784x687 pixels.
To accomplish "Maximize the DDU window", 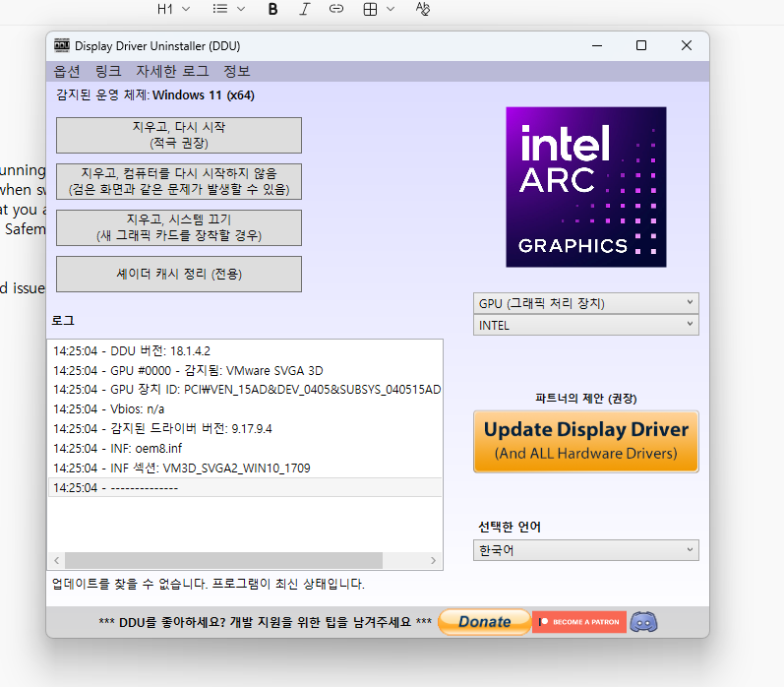I will pyautogui.click(x=641, y=45).
